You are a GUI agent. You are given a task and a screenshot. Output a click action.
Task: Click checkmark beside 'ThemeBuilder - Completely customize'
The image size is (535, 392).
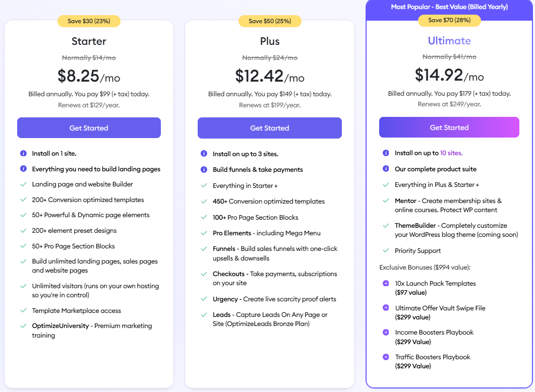(x=386, y=226)
